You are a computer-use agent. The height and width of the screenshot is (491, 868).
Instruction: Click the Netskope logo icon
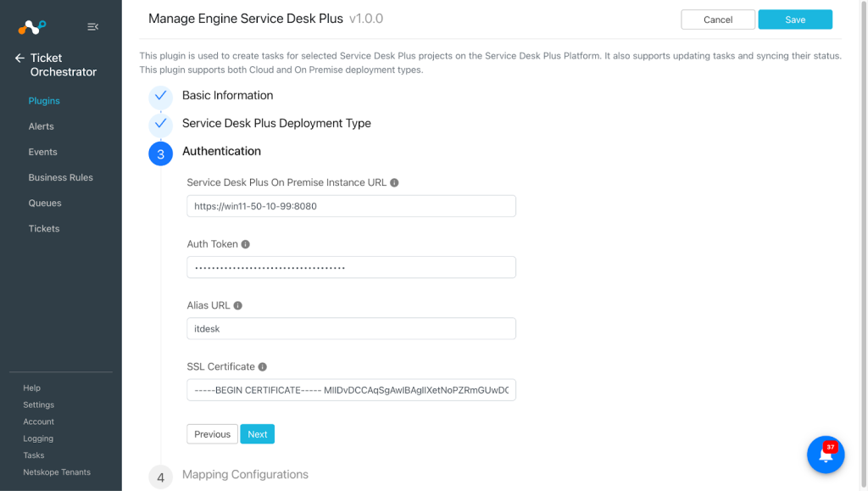point(31,26)
